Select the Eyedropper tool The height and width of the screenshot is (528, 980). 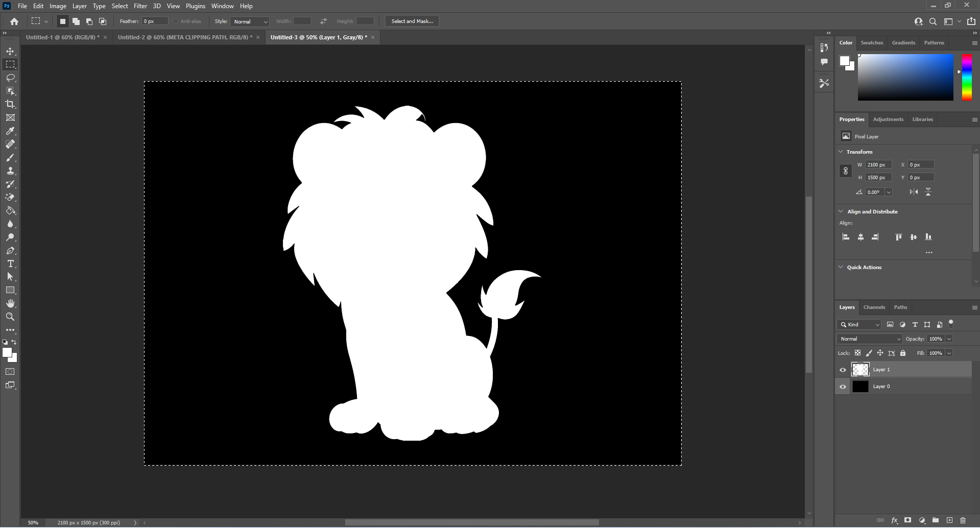point(10,131)
